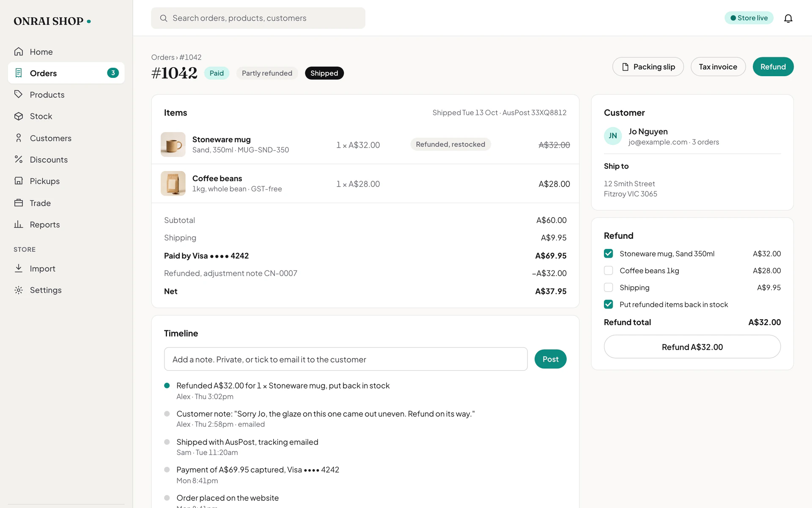Click the Packing slip button
Screen dimensions: 812x508
coord(648,67)
